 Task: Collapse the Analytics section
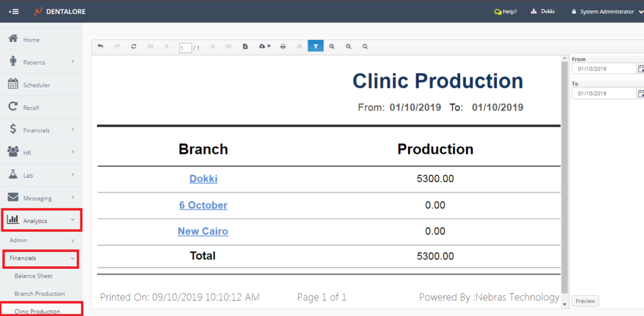[x=41, y=221]
